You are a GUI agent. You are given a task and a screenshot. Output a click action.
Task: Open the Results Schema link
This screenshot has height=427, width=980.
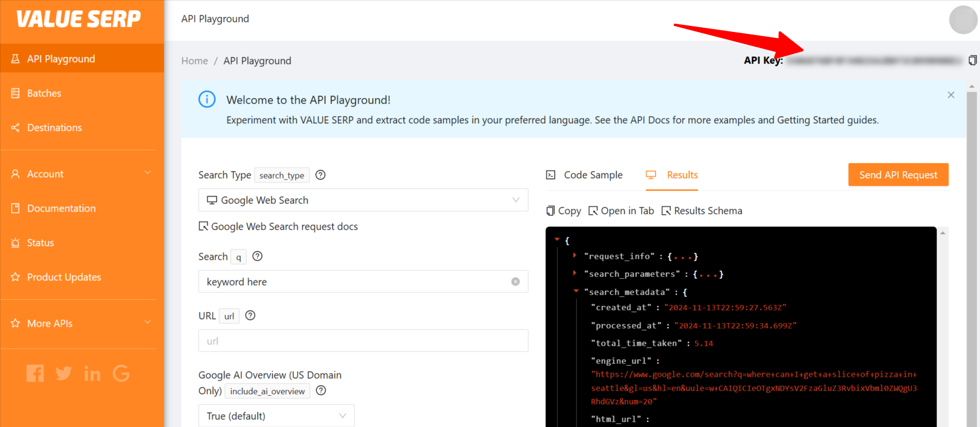(702, 211)
